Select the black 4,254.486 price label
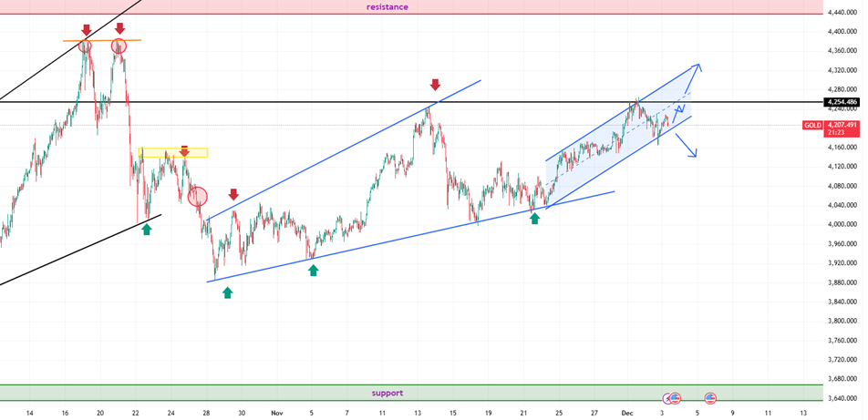Screen dimensions: 868x420 pos(841,102)
